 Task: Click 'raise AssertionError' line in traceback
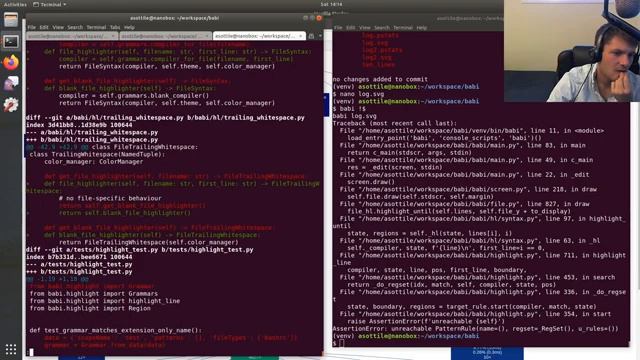click(426, 321)
